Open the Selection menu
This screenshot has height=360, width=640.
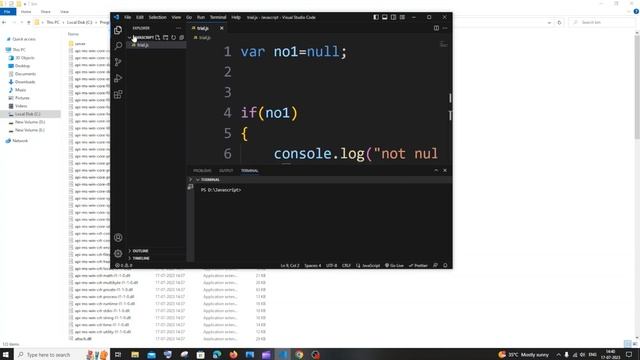pyautogui.click(x=157, y=17)
